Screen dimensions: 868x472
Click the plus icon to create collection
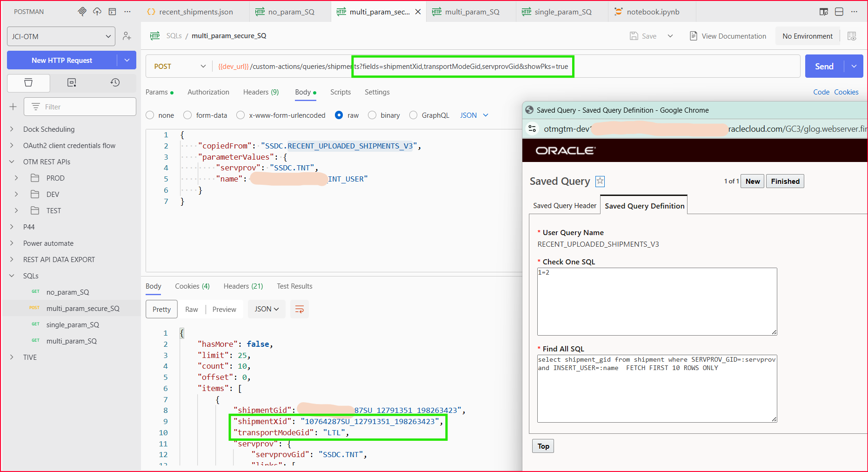pos(13,107)
